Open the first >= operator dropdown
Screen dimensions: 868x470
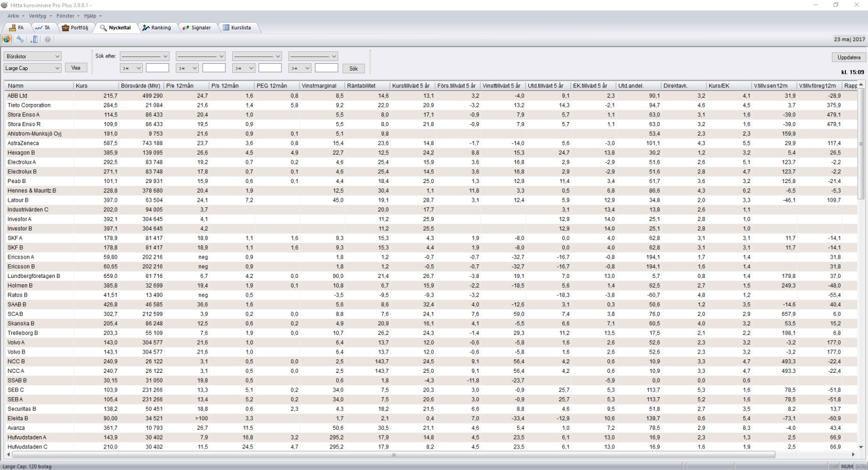131,68
